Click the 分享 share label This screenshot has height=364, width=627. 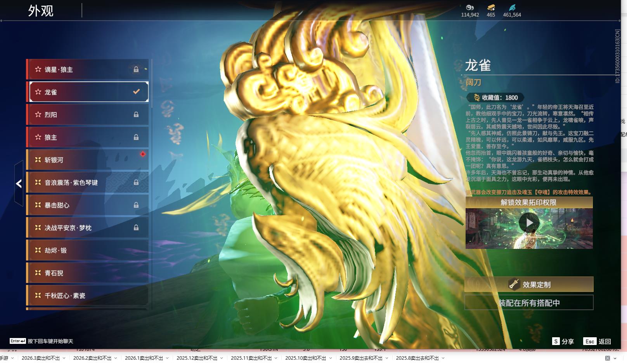pyautogui.click(x=568, y=342)
